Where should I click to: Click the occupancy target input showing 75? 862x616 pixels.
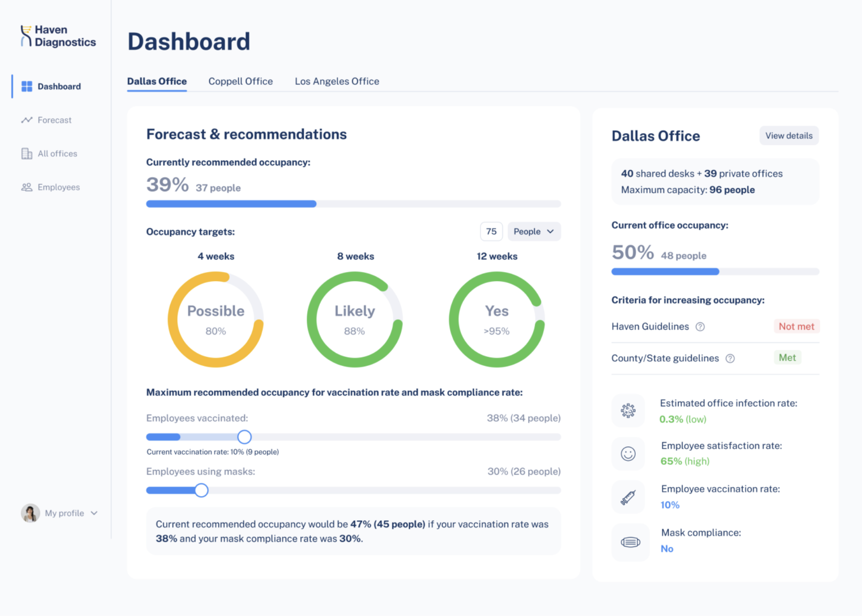[x=491, y=231]
